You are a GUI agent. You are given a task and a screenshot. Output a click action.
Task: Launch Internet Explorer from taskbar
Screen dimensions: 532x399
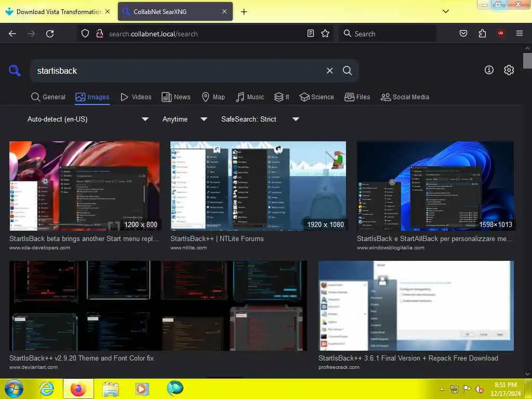coord(47,389)
